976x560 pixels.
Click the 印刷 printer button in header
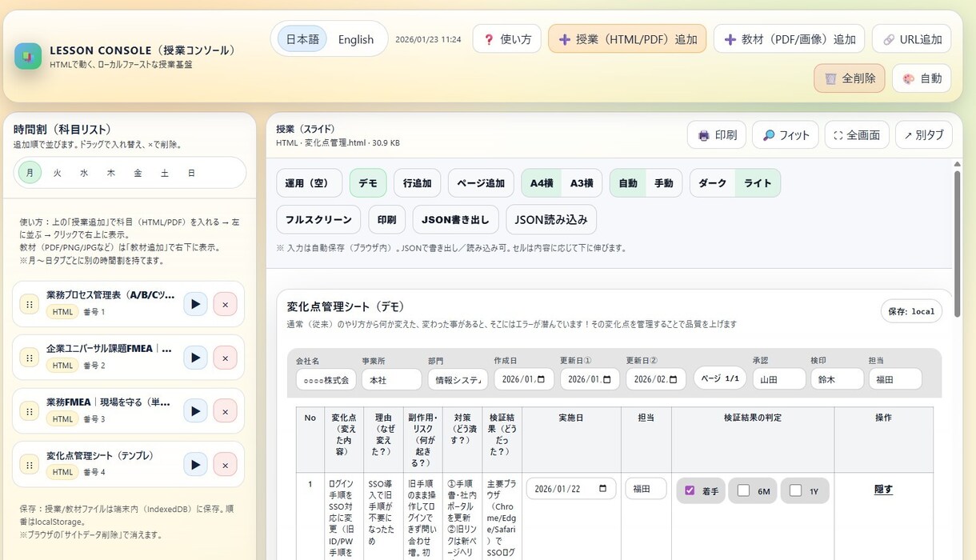point(717,135)
